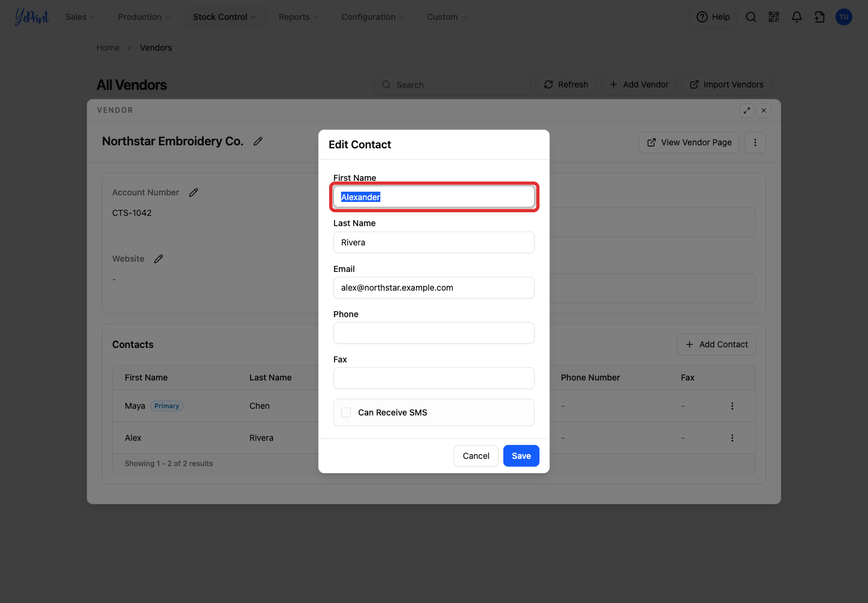The height and width of the screenshot is (603, 868).
Task: View notifications bell icon
Action: pos(797,17)
